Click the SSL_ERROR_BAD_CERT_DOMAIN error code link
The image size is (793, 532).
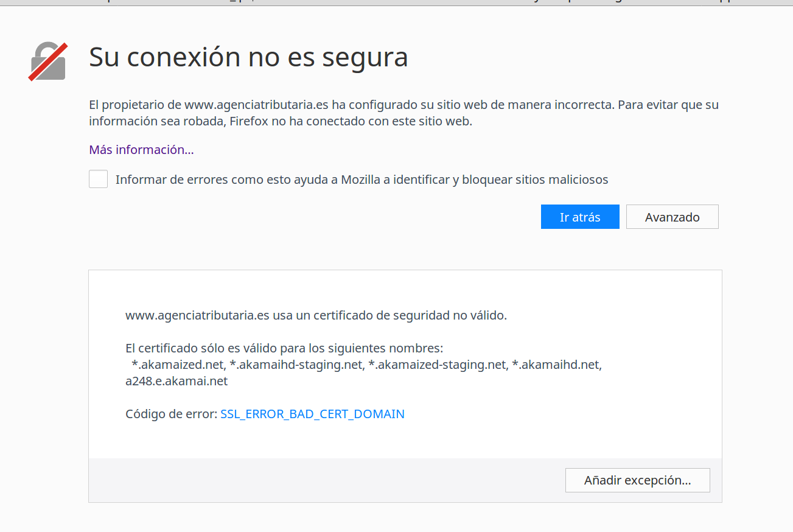(x=312, y=414)
